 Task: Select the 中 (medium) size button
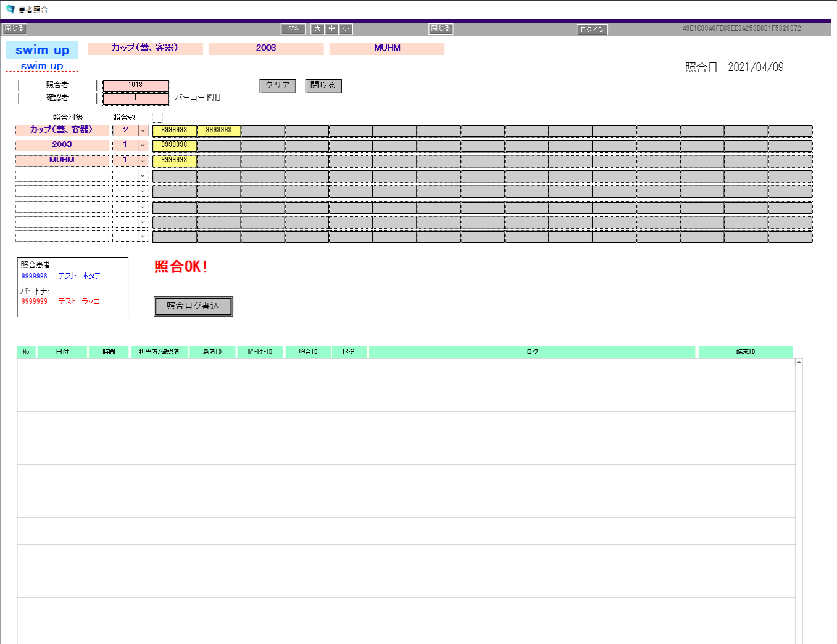coord(332,29)
